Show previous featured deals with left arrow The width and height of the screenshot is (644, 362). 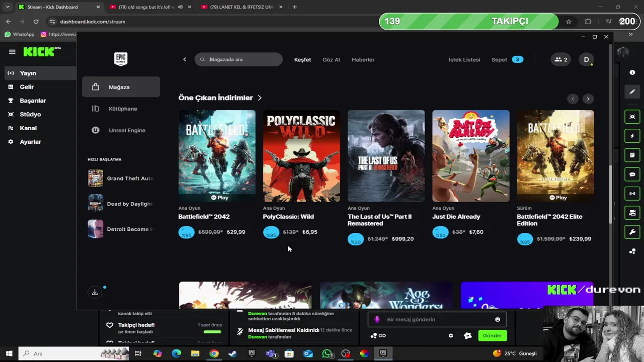pos(573,99)
